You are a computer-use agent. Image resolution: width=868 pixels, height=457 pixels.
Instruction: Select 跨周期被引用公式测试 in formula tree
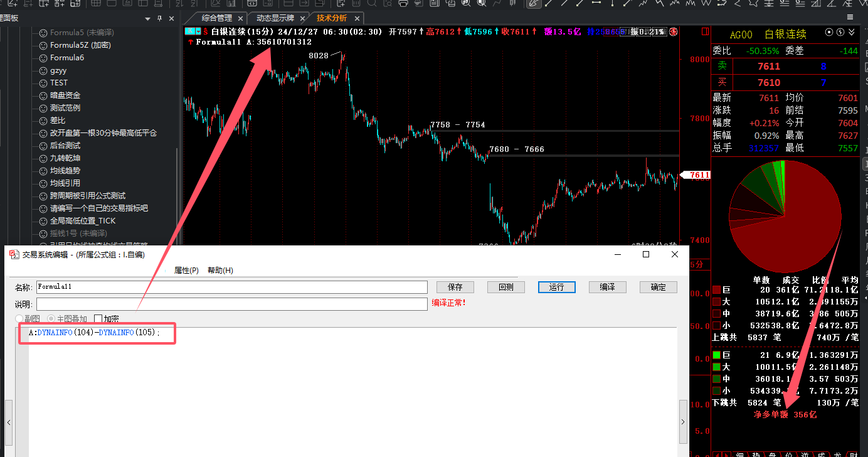point(88,196)
